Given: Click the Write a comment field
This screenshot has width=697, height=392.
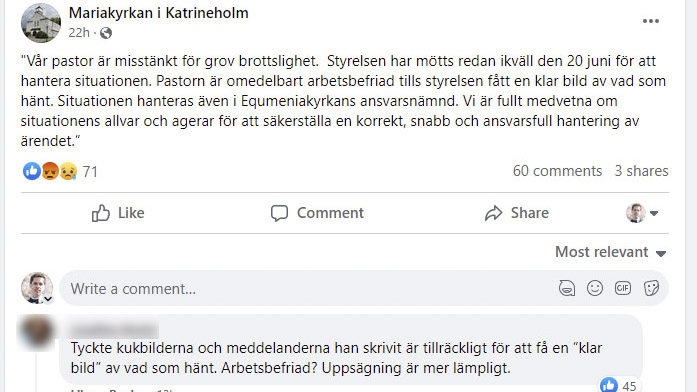Looking at the screenshot, I should click(307, 289).
